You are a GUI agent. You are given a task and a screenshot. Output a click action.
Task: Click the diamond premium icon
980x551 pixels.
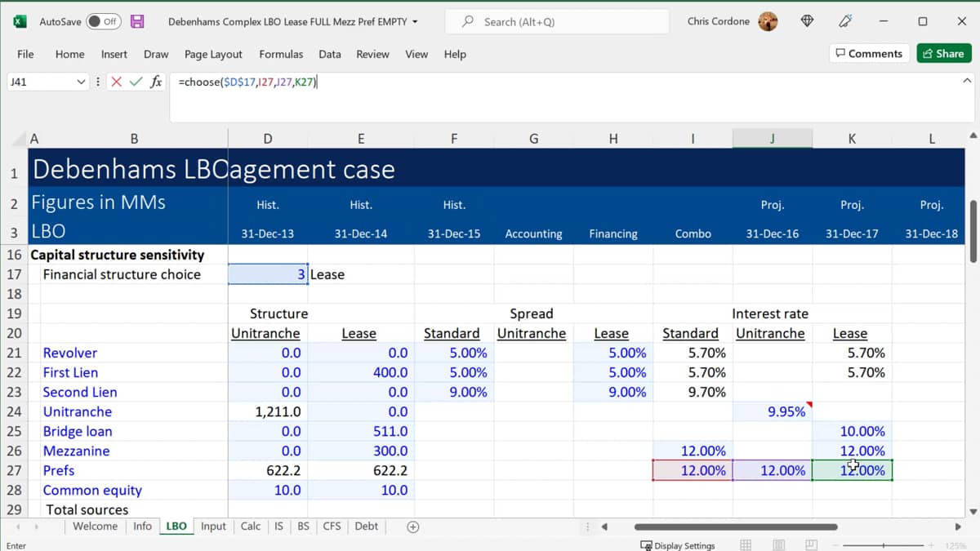(x=807, y=21)
